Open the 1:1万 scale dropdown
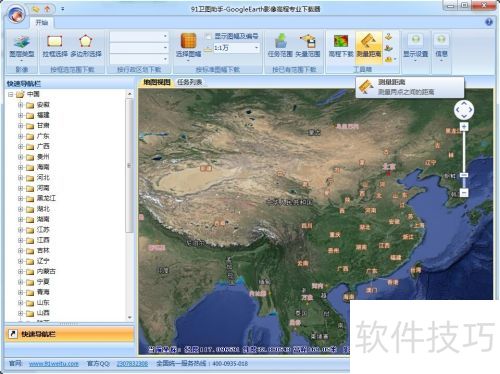 click(236, 48)
